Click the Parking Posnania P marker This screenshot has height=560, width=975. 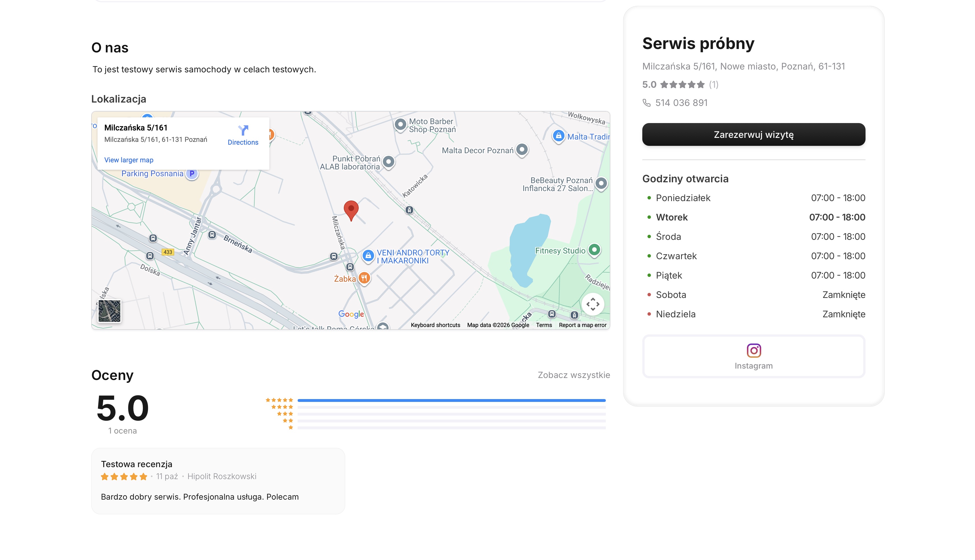tap(192, 173)
